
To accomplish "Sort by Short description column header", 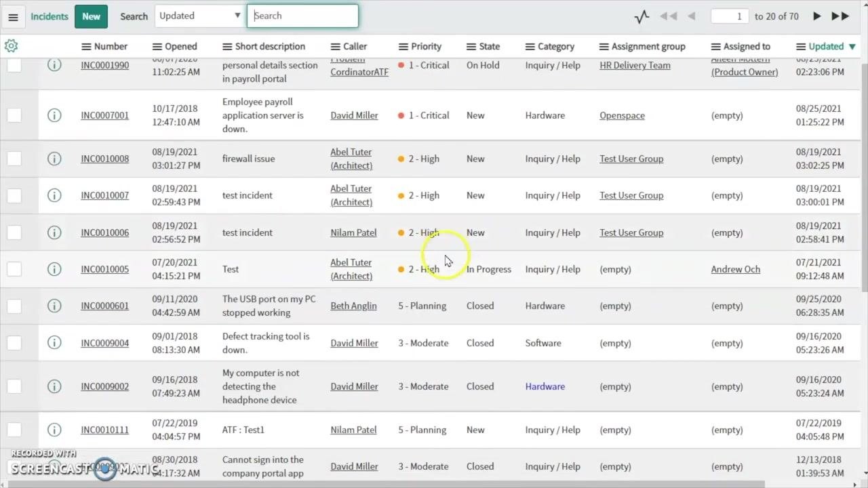I will click(x=270, y=47).
